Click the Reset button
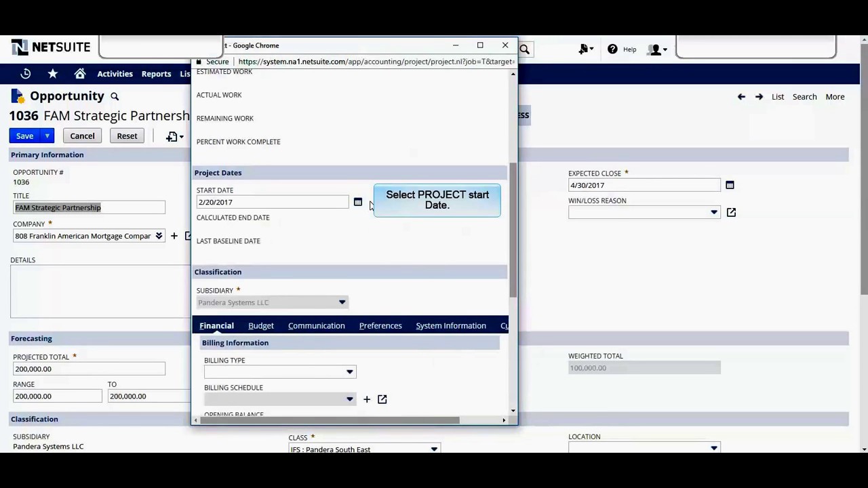Image resolution: width=868 pixels, height=488 pixels. pyautogui.click(x=127, y=136)
